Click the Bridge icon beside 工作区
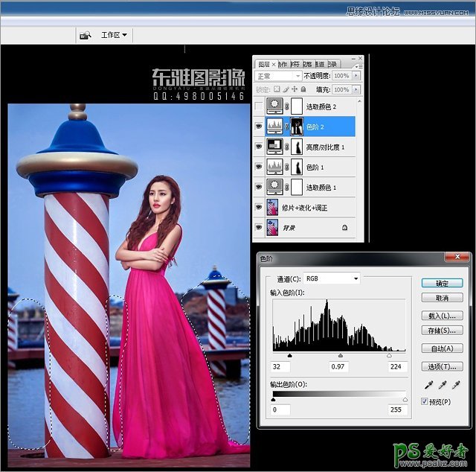This screenshot has height=472, width=476. (x=86, y=35)
